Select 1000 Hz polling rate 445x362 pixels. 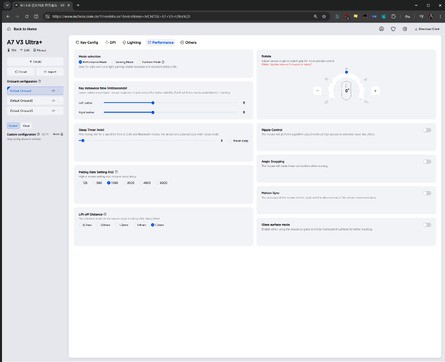[x=112, y=183]
